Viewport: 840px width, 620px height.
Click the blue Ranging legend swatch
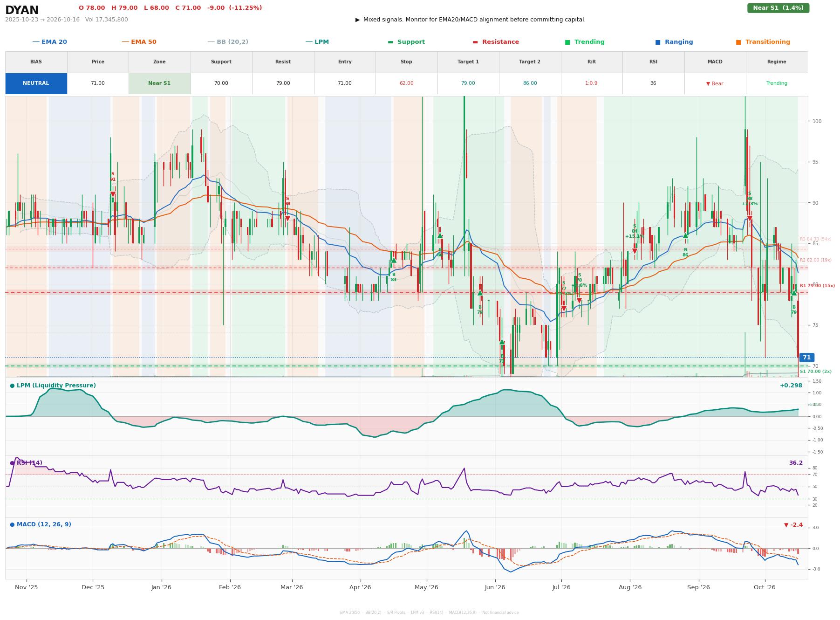658,42
